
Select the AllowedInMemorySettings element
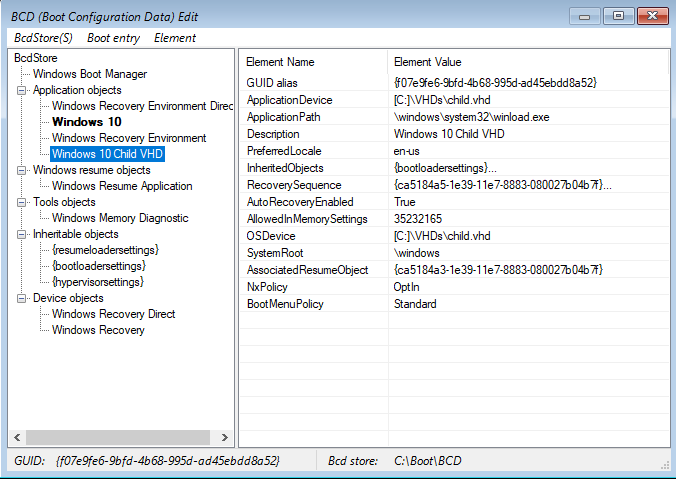tap(454, 219)
